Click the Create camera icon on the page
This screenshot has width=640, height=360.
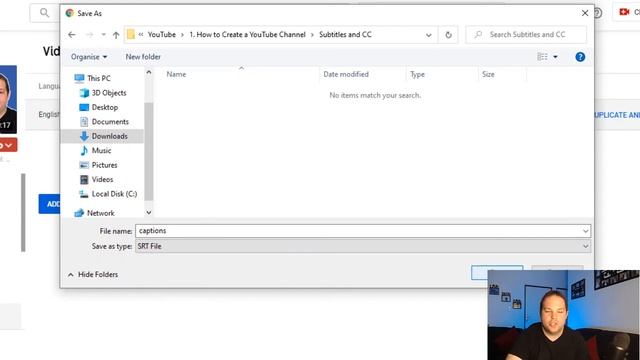click(624, 12)
